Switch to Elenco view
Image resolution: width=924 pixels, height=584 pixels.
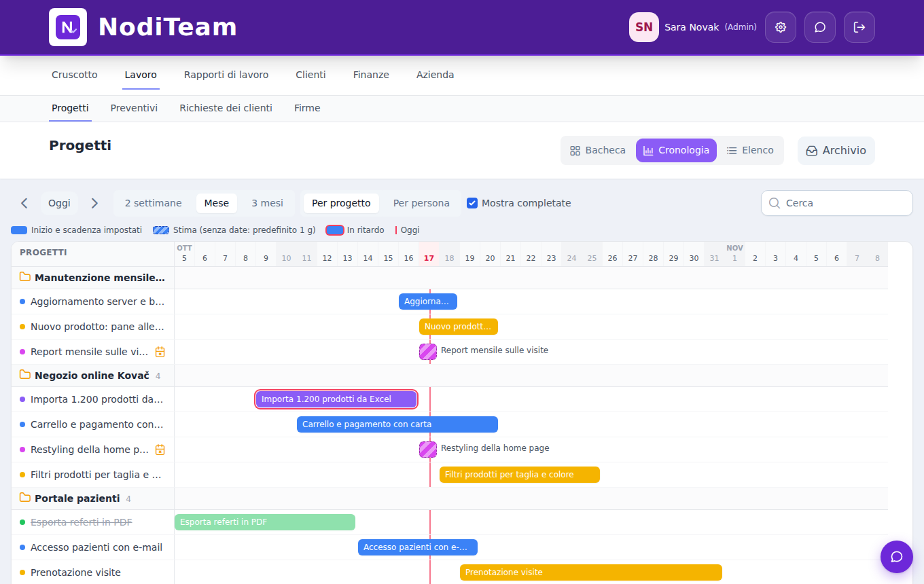(x=750, y=150)
